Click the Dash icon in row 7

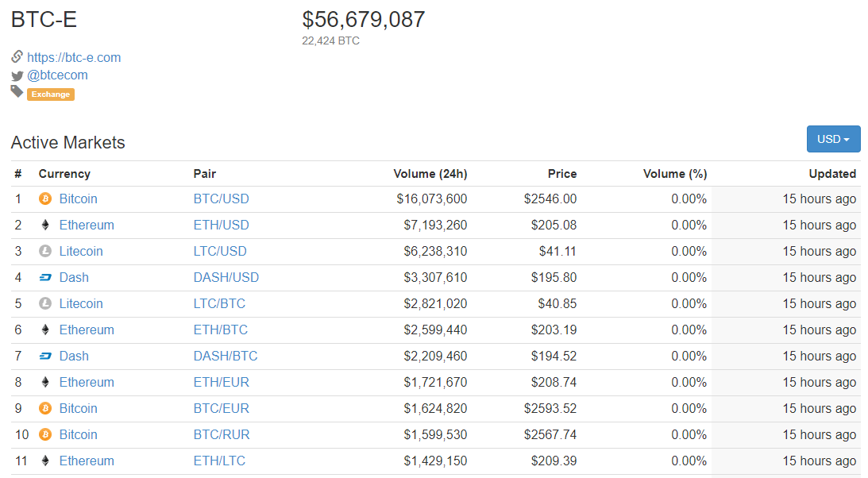pyautogui.click(x=45, y=356)
